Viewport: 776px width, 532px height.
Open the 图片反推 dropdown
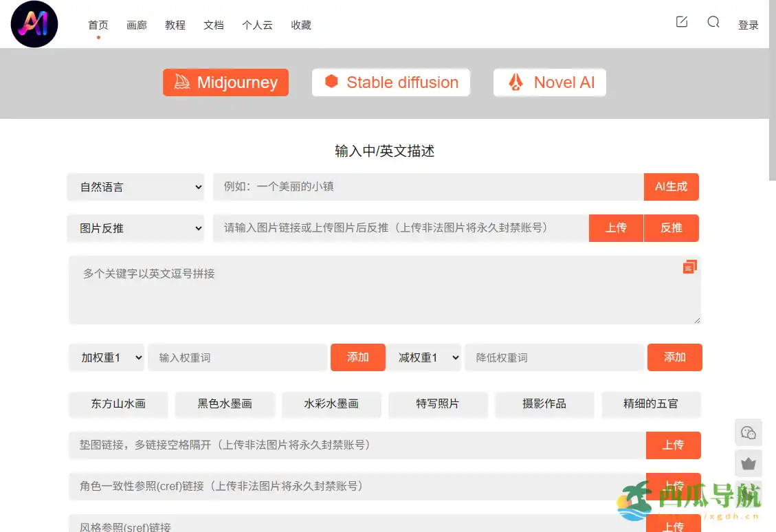click(135, 228)
